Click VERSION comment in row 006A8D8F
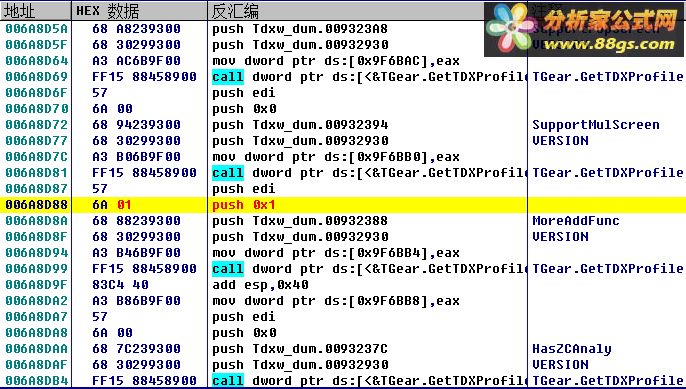Image resolution: width=686 pixels, height=389 pixels. 560,237
